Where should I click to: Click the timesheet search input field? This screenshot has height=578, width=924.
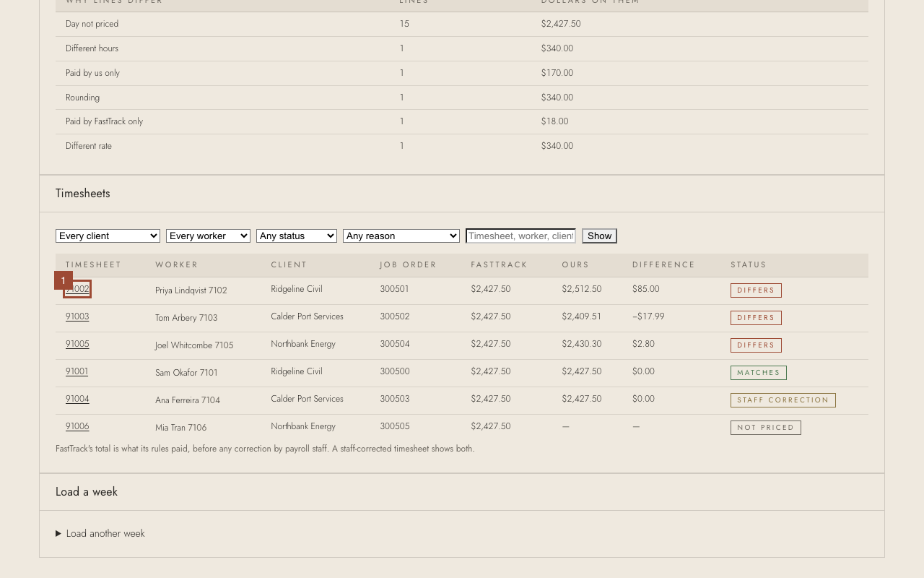tap(521, 236)
